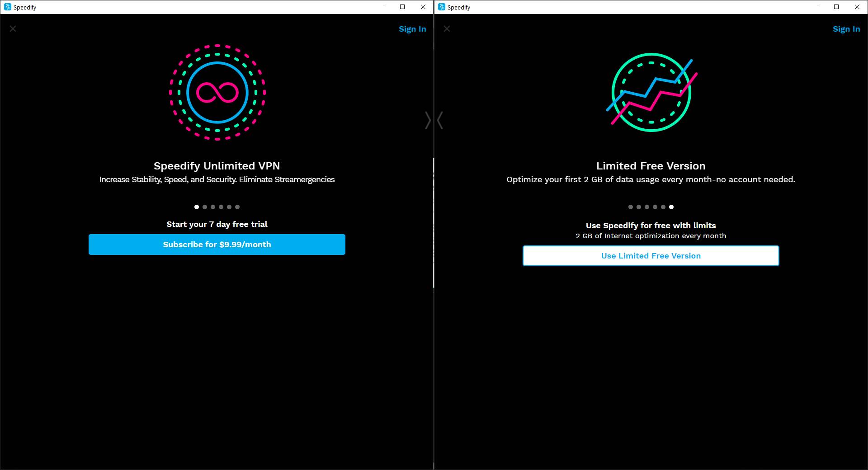This screenshot has height=470, width=868.
Task: Click 'Increase Stability, Speed, and Security' tagline
Action: point(217,179)
